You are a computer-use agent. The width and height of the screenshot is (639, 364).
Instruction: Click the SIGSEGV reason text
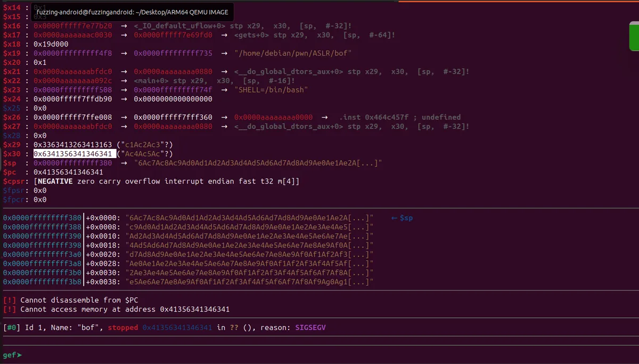[310, 328]
